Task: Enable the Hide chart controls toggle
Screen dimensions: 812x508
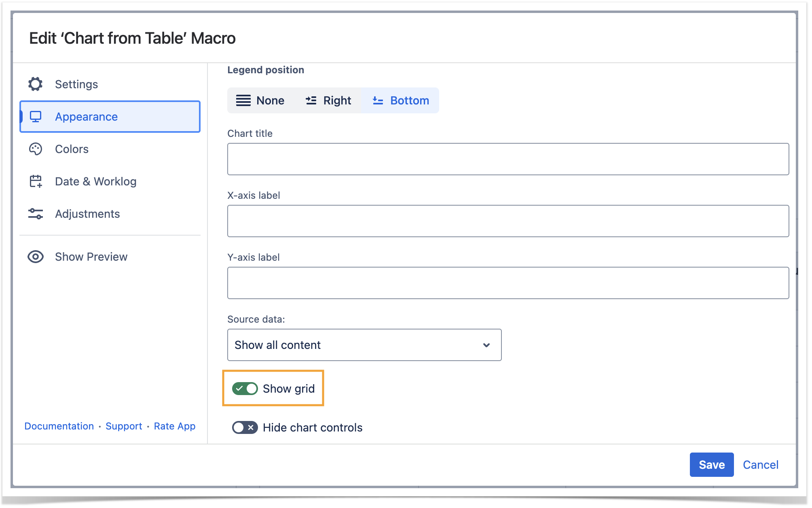Action: click(245, 427)
